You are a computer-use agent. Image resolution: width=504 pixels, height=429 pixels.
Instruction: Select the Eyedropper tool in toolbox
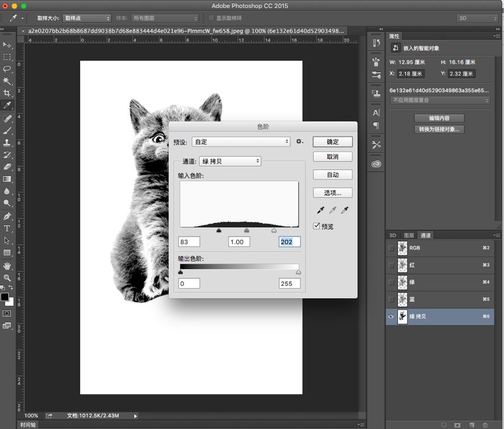tap(7, 105)
